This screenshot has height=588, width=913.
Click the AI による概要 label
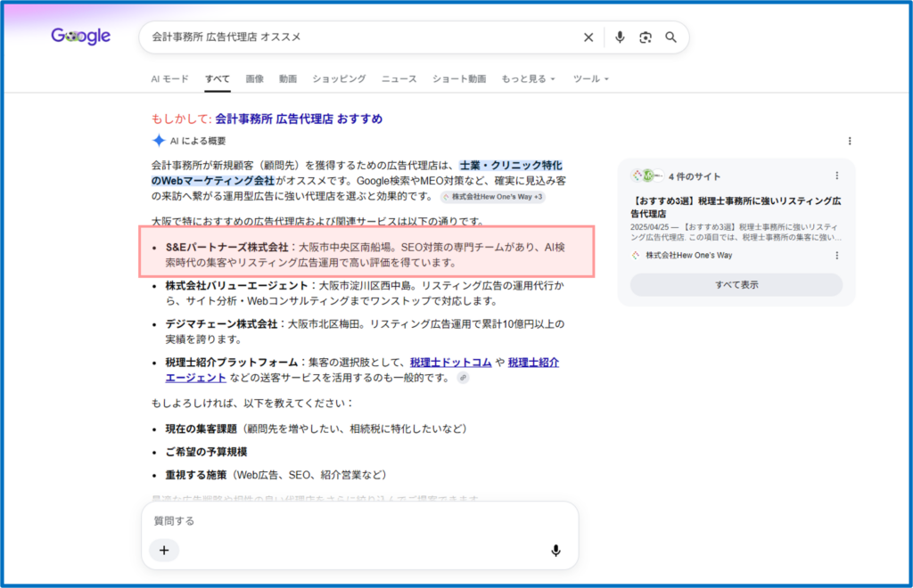198,141
